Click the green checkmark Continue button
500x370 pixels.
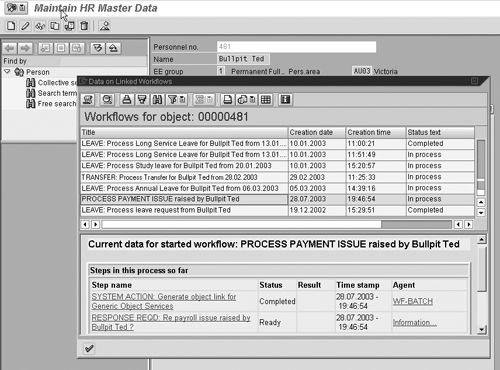pos(89,349)
